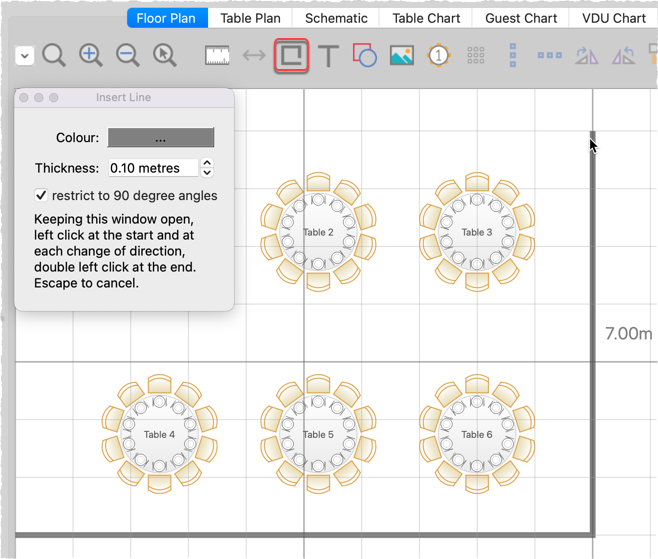Screen dimensions: 658x559
Task: Select the Insert Shape tool
Action: point(364,55)
